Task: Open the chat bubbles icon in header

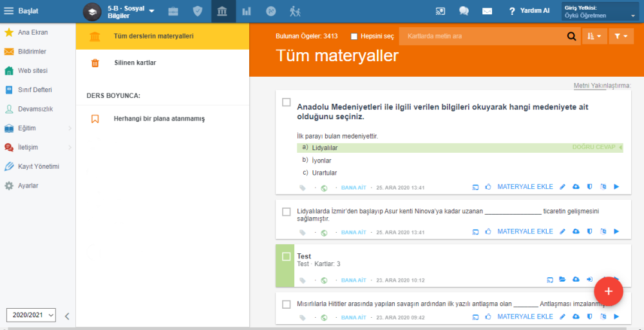Action: tap(464, 12)
